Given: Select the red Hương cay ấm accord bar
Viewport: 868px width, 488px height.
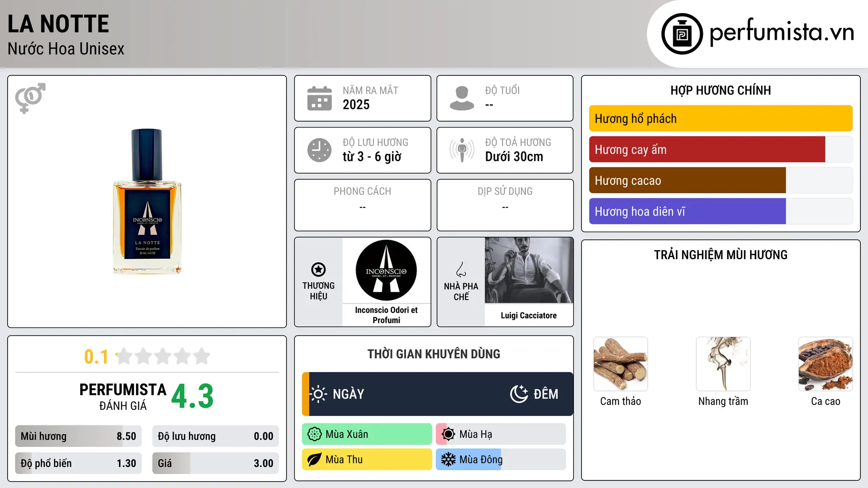Looking at the screenshot, I should pyautogui.click(x=707, y=150).
